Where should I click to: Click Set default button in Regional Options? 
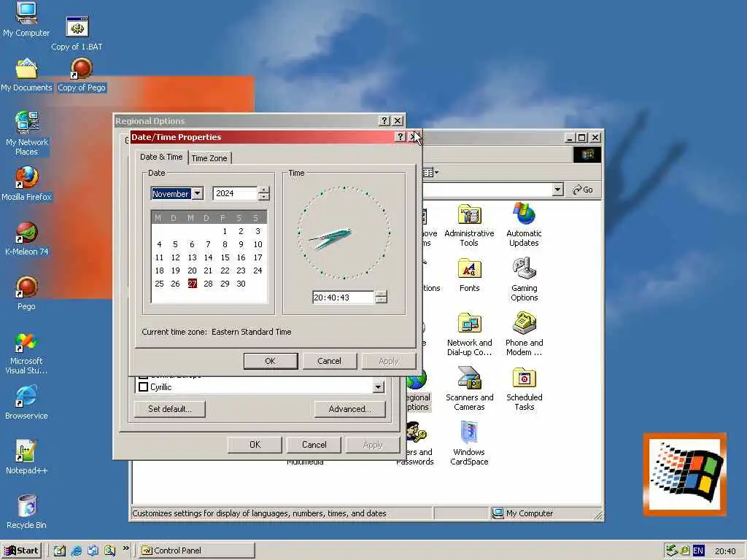click(169, 409)
